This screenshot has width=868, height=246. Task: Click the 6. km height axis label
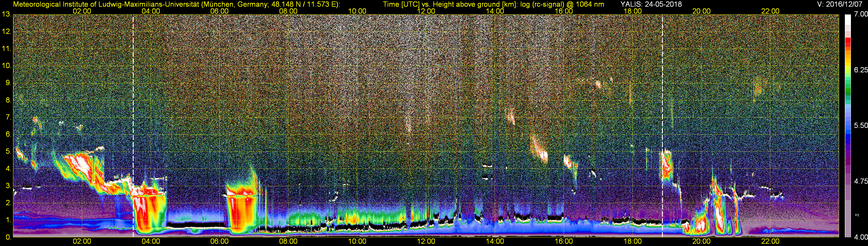(x=8, y=135)
